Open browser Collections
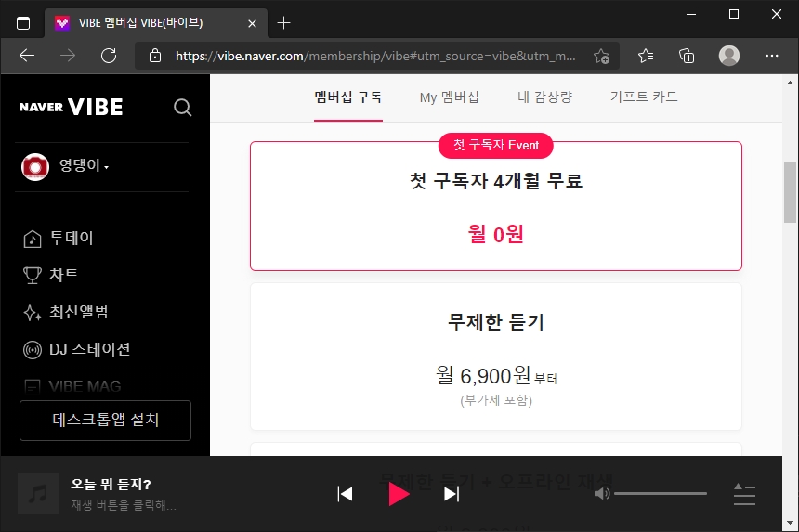The width and height of the screenshot is (799, 532). tap(687, 56)
